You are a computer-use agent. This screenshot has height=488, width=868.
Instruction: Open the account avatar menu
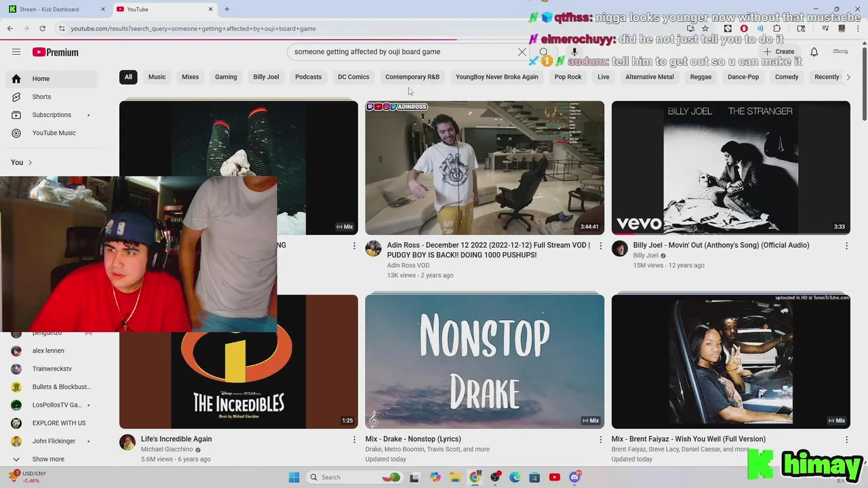pyautogui.click(x=840, y=52)
